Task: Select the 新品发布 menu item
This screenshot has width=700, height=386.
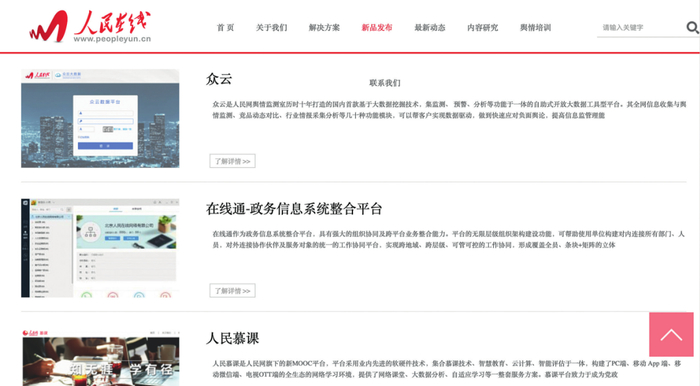Action: pos(377,28)
